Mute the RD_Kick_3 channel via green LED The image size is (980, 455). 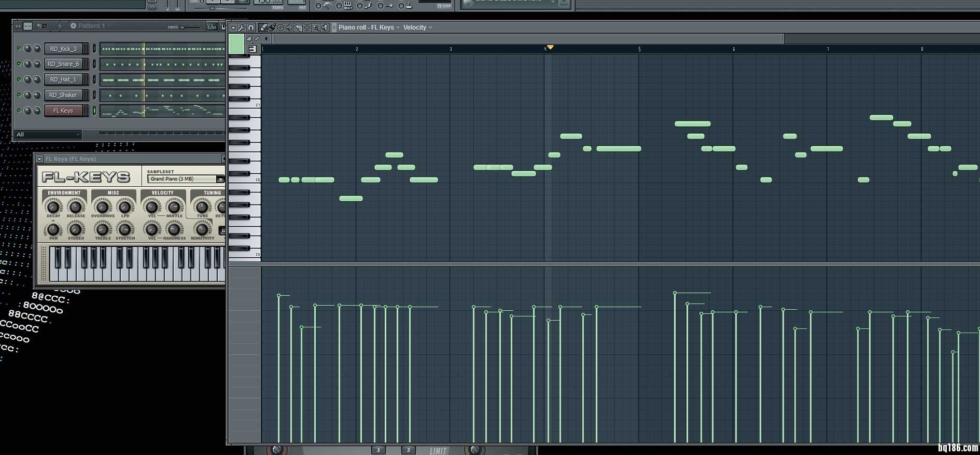19,48
